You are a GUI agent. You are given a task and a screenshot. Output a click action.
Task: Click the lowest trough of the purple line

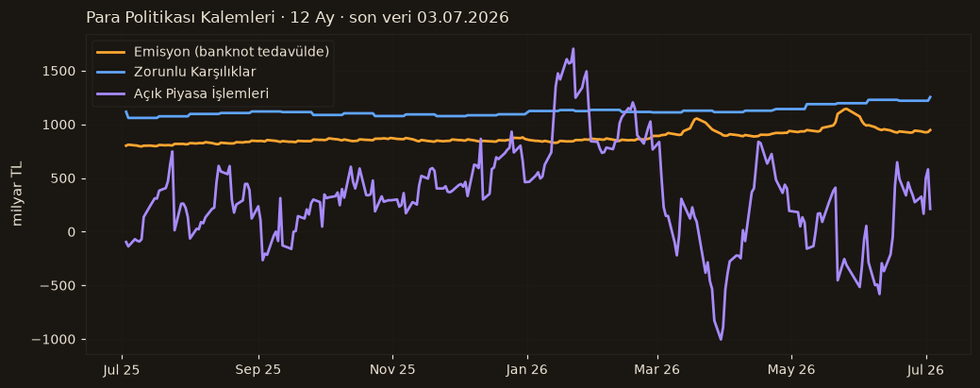(721, 339)
